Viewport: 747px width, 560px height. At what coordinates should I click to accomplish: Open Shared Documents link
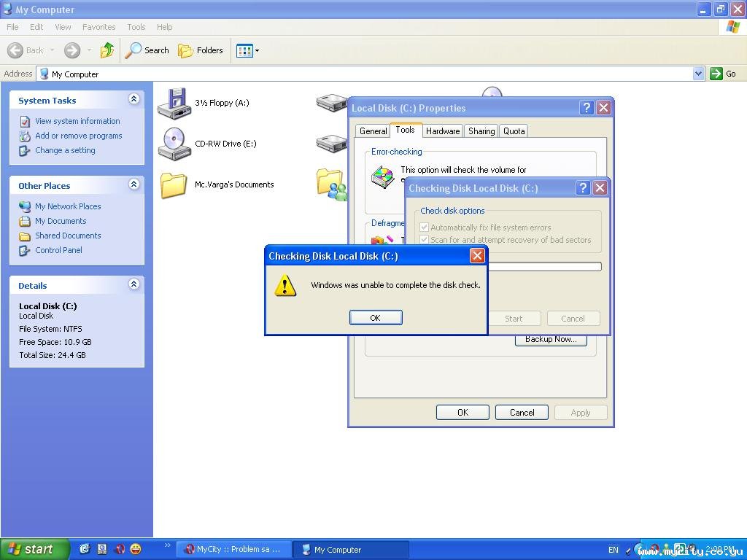[x=68, y=236]
